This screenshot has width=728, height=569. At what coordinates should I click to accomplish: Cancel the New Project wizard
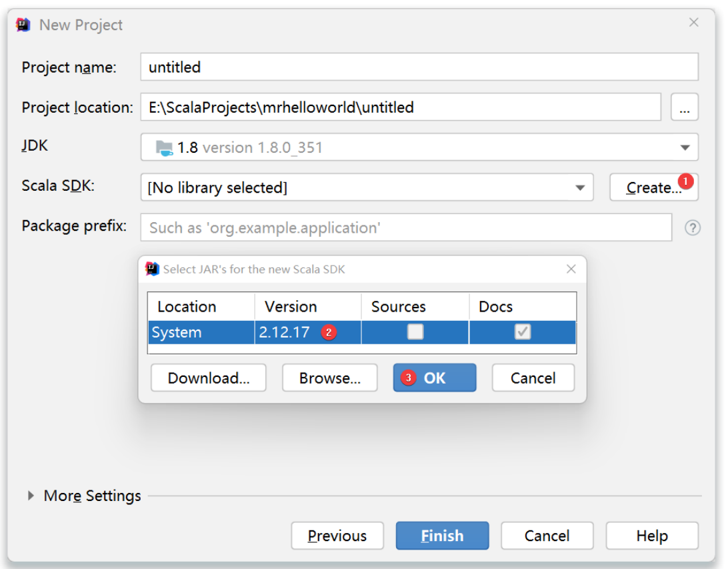click(547, 536)
